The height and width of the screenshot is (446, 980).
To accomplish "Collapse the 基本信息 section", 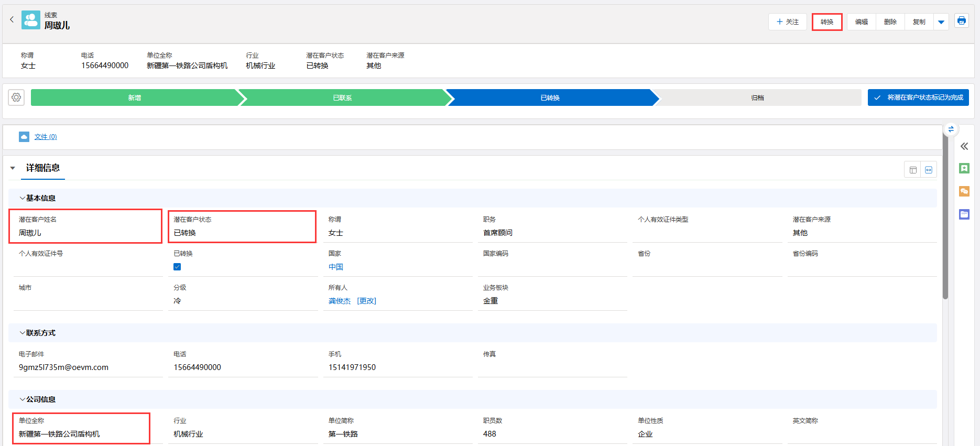I will pyautogui.click(x=22, y=198).
